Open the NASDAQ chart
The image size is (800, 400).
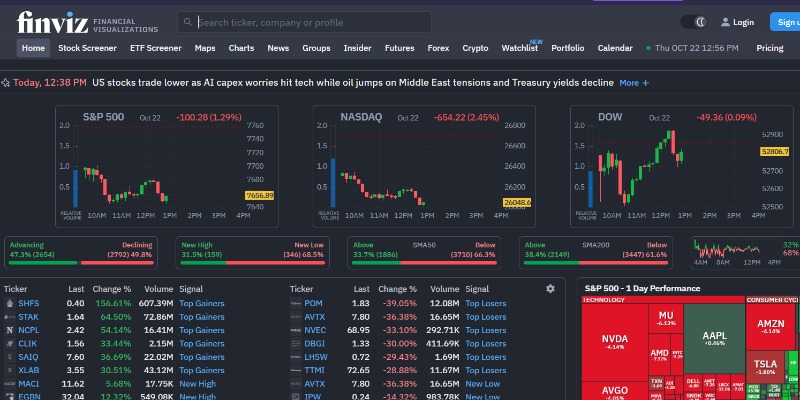tap(424, 166)
